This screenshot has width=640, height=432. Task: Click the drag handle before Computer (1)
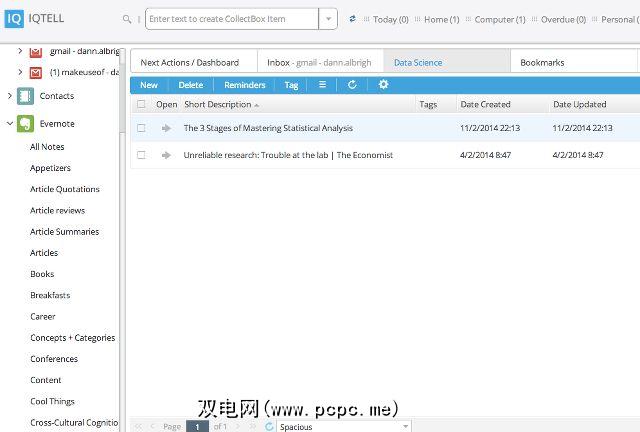coord(468,19)
